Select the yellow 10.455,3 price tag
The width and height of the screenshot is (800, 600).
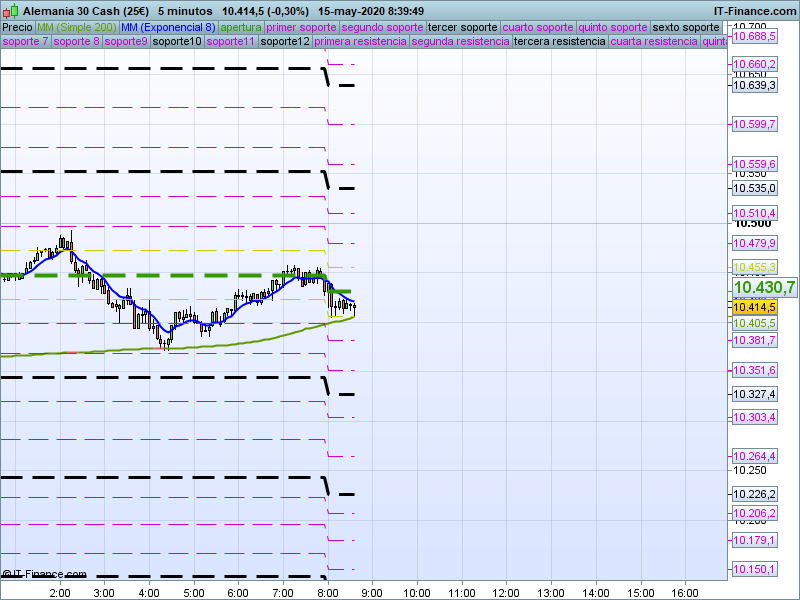pyautogui.click(x=754, y=267)
